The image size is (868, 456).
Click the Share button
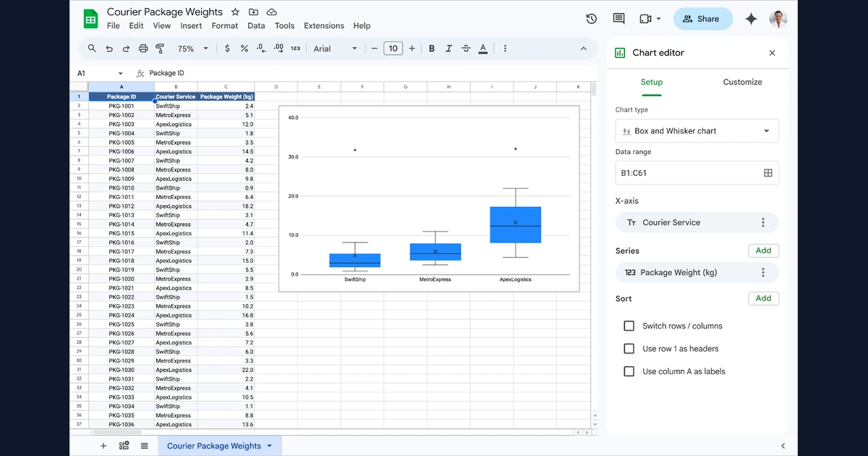[x=702, y=19]
